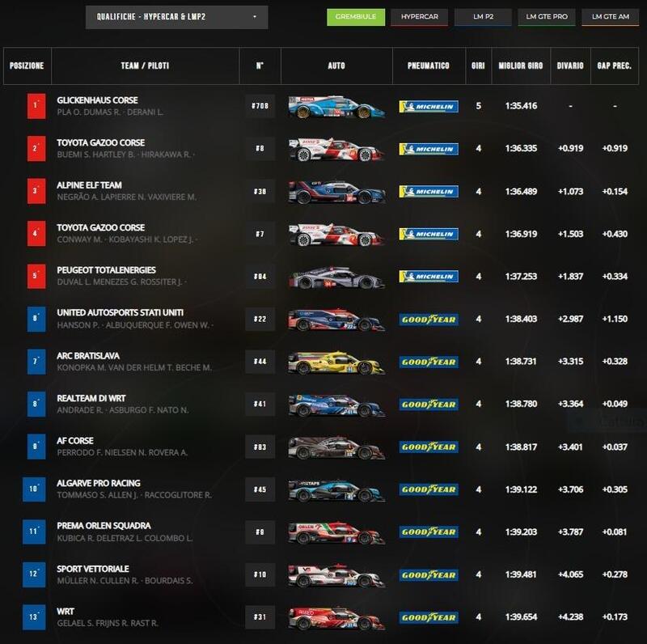
Task: Switch to the LM P2 tab
Action: click(482, 17)
